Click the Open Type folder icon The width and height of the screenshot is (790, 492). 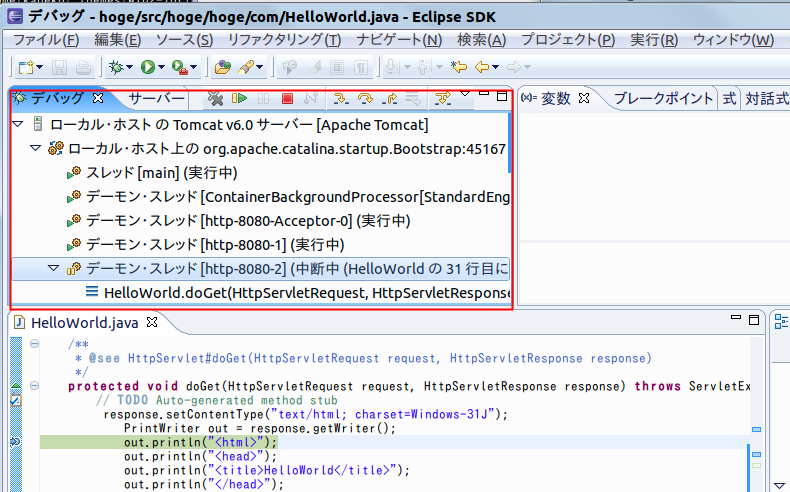[x=222, y=67]
